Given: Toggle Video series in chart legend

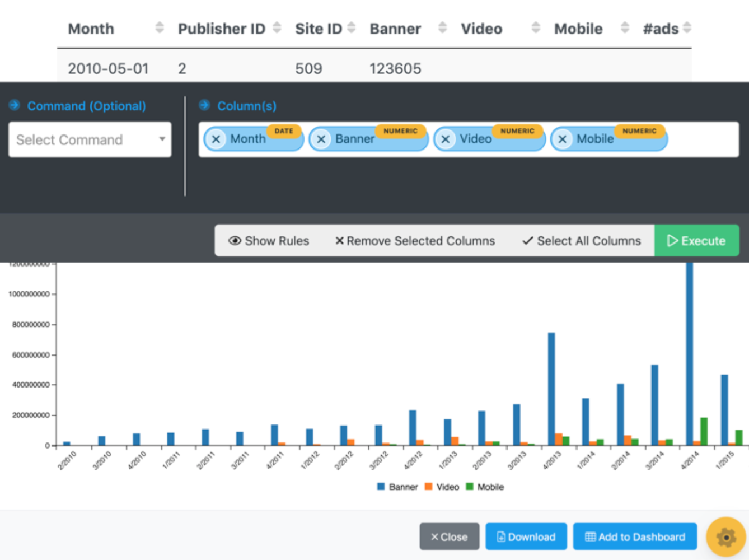Looking at the screenshot, I should click(442, 487).
